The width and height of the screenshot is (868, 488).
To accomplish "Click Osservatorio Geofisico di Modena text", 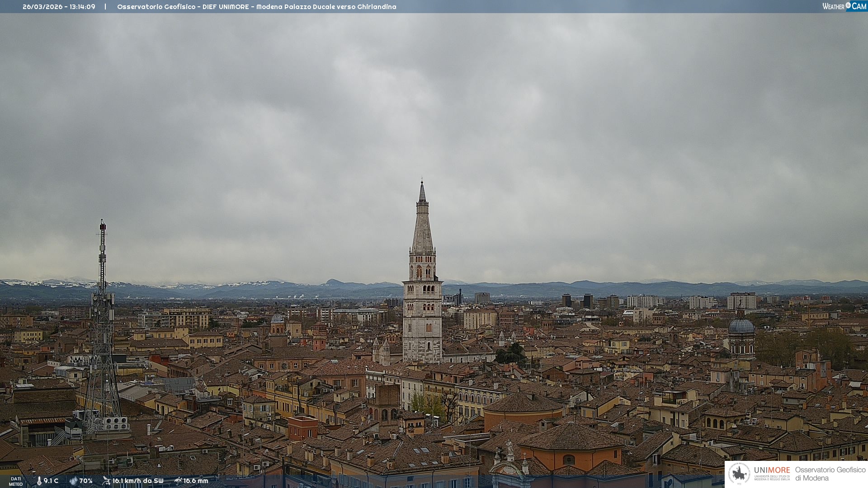I will pos(830,474).
